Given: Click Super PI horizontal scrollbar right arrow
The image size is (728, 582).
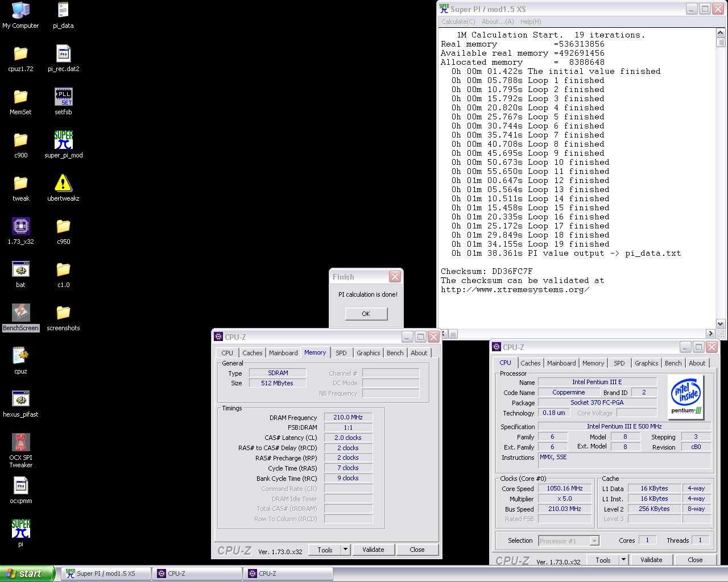Looking at the screenshot, I should [711, 334].
